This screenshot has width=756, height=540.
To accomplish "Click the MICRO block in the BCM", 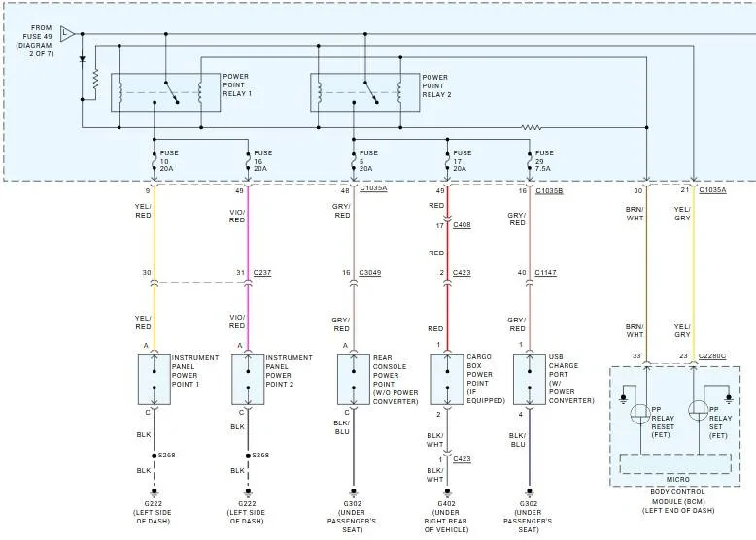I will 675,463.
